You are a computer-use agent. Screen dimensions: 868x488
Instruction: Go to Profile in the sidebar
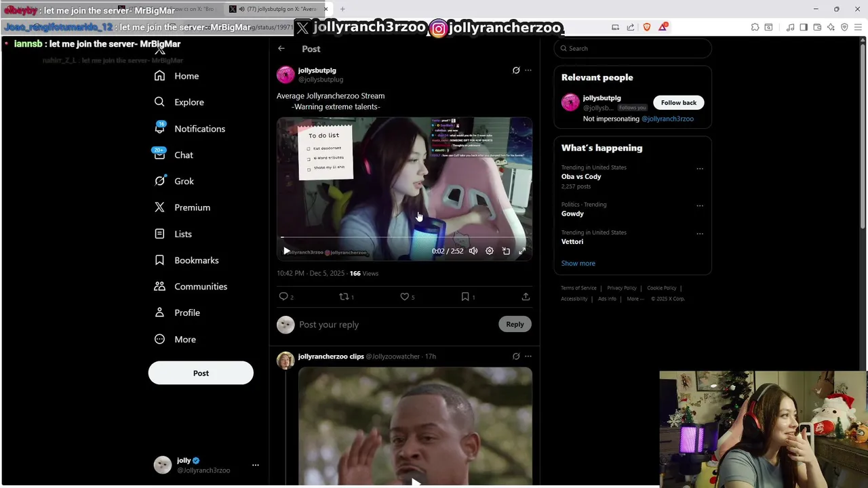pos(177,312)
